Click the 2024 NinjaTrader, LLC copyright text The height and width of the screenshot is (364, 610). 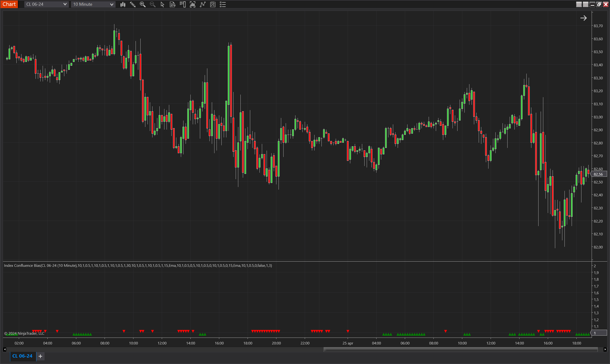tap(24, 333)
